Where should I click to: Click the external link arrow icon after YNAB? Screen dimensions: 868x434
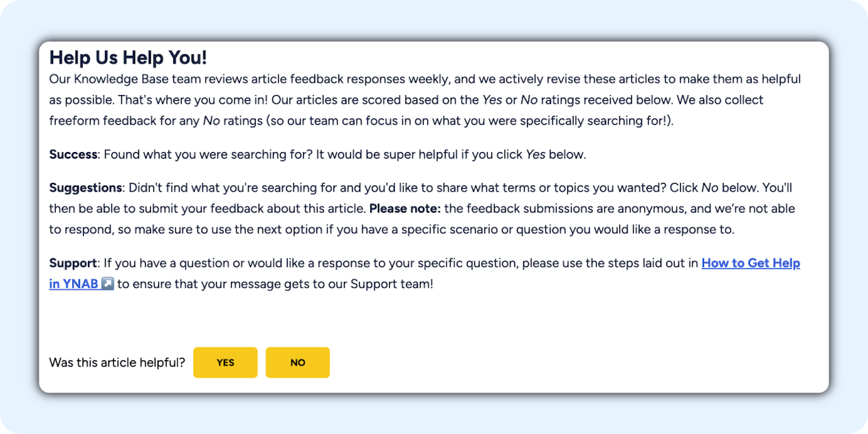click(x=108, y=285)
